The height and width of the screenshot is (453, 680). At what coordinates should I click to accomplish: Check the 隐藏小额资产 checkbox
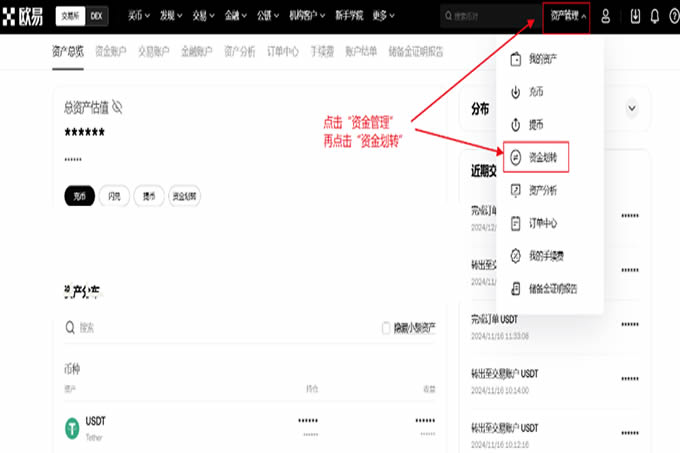[387, 327]
